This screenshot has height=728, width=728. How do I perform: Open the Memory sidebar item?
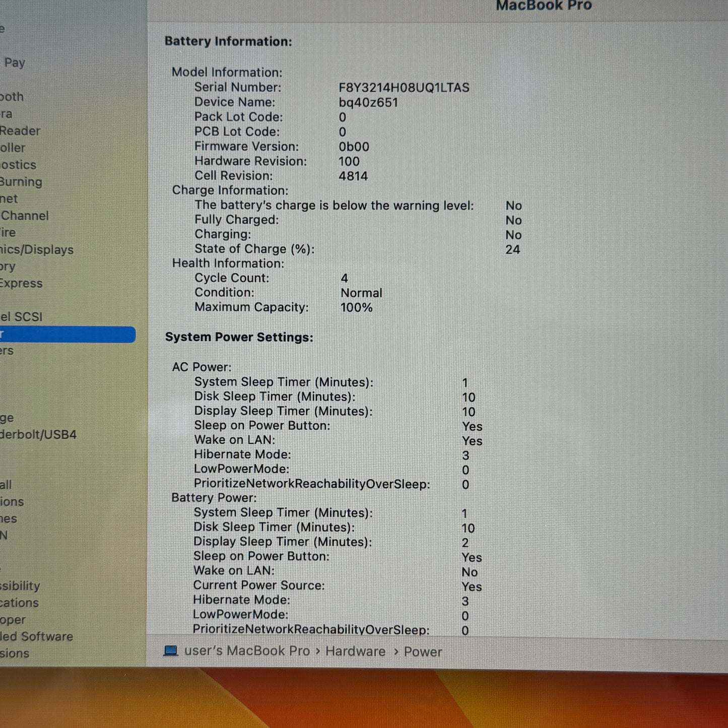point(8,266)
